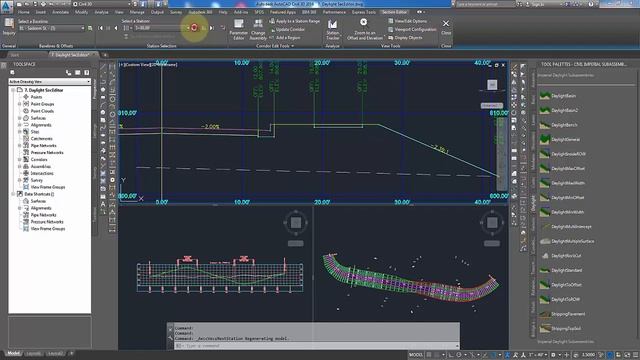The width and height of the screenshot is (640, 360).
Task: Go to the next station button
Action: click(194, 28)
